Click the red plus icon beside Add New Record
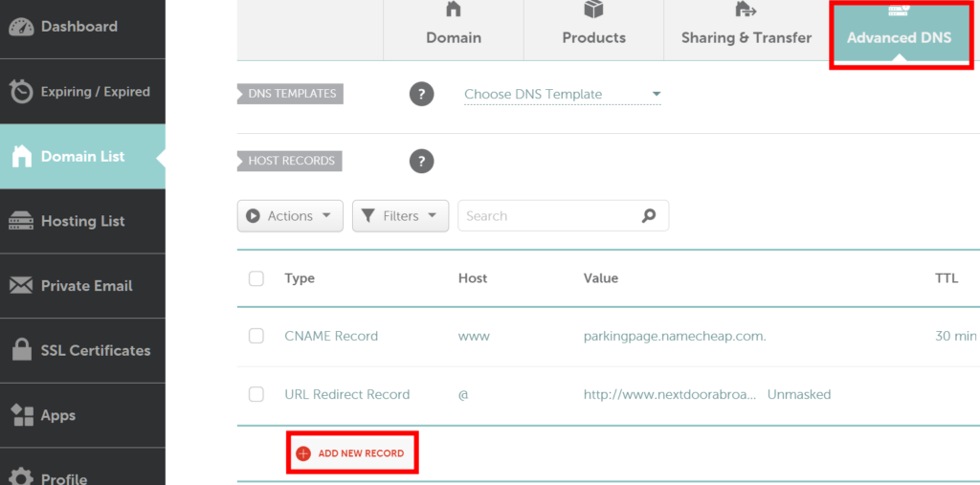This screenshot has width=980, height=485. click(x=303, y=453)
